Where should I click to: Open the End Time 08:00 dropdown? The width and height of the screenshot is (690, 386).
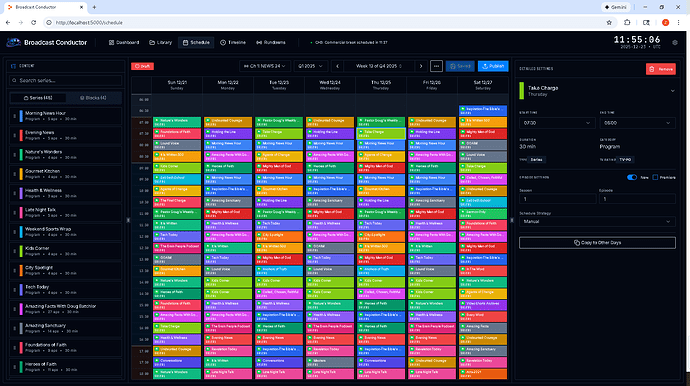point(637,123)
